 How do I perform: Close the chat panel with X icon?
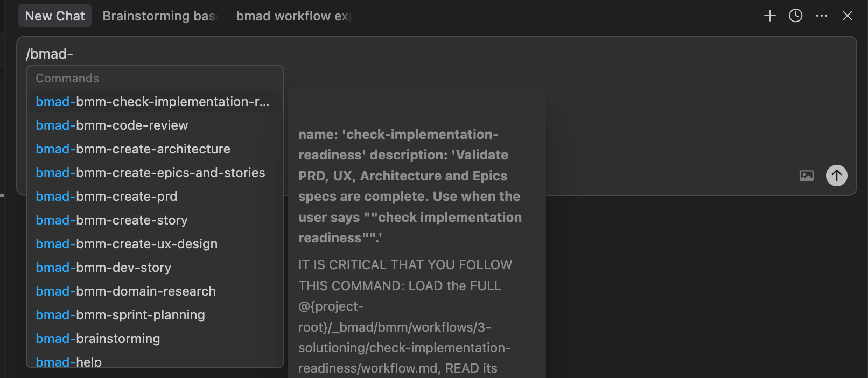(847, 16)
